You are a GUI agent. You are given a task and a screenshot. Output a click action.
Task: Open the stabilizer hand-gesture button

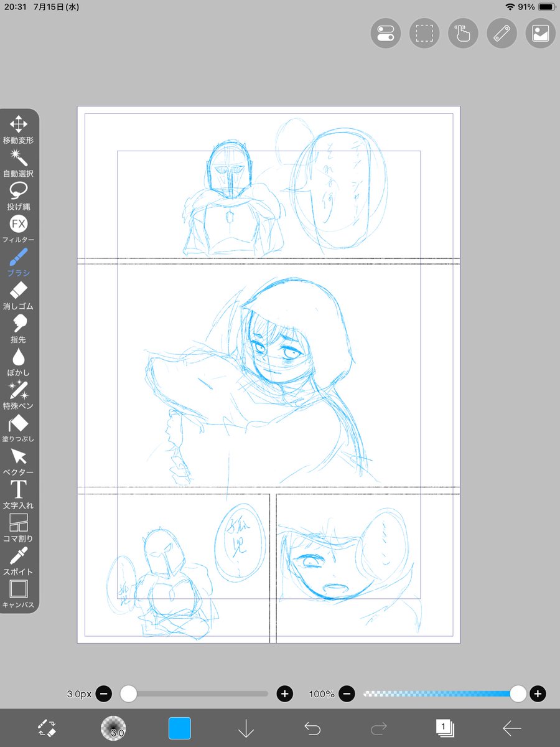463,33
